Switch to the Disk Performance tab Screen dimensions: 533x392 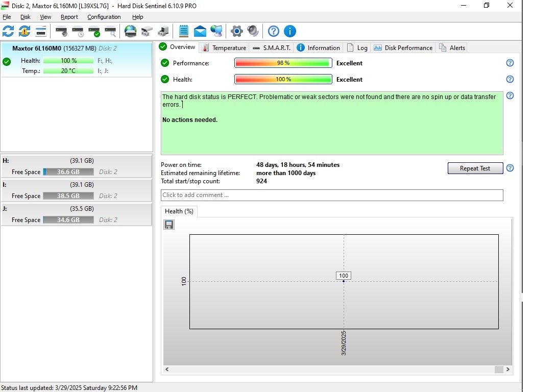point(403,48)
